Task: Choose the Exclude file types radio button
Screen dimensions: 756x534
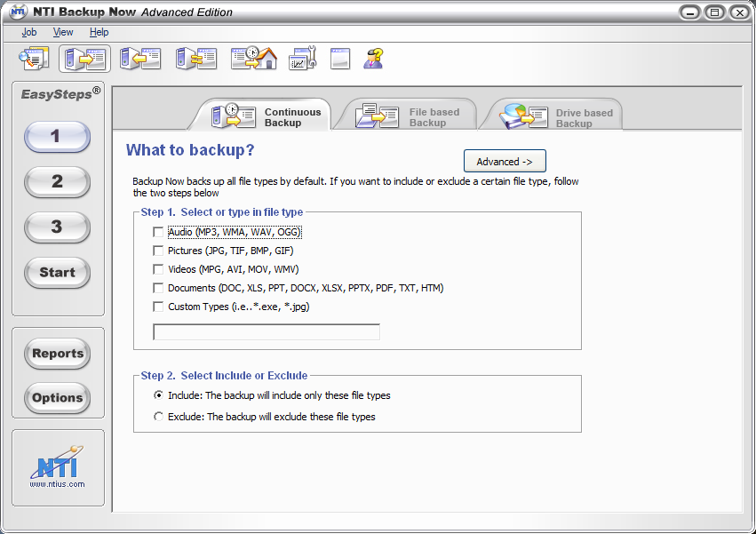Action: pyautogui.click(x=158, y=417)
